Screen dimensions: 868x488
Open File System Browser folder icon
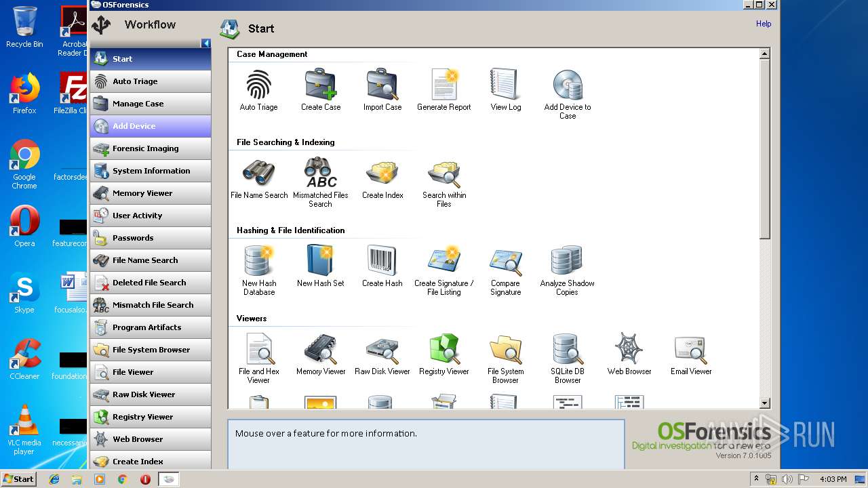[505, 350]
